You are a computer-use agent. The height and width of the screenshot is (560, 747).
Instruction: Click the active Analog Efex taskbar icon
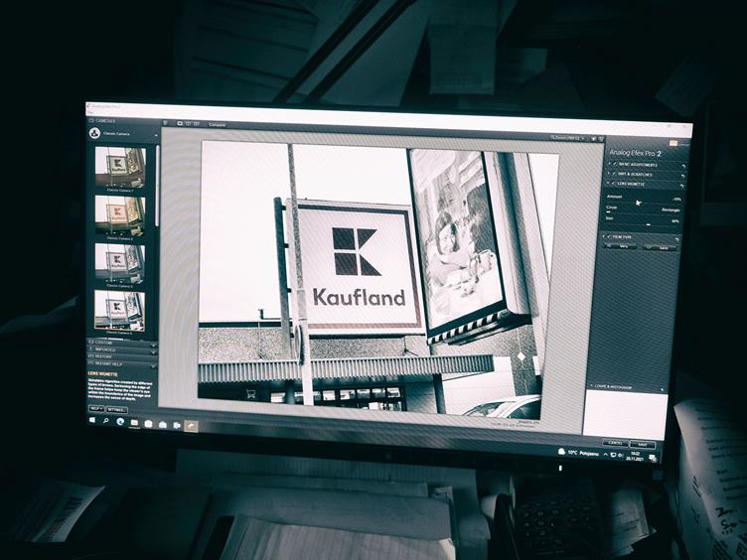[191, 426]
